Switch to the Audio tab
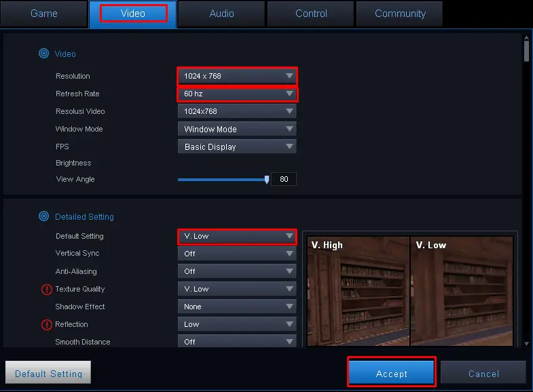The height and width of the screenshot is (392, 533). [222, 14]
